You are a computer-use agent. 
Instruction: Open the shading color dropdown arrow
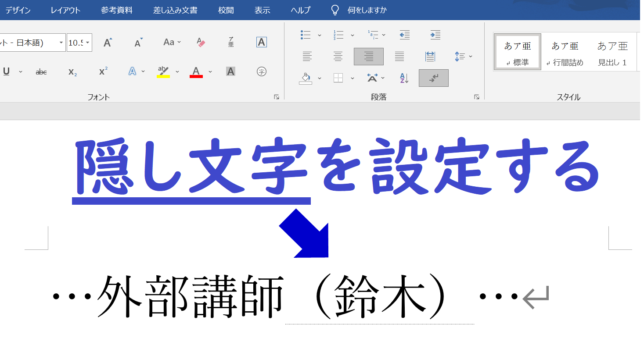tap(320, 78)
